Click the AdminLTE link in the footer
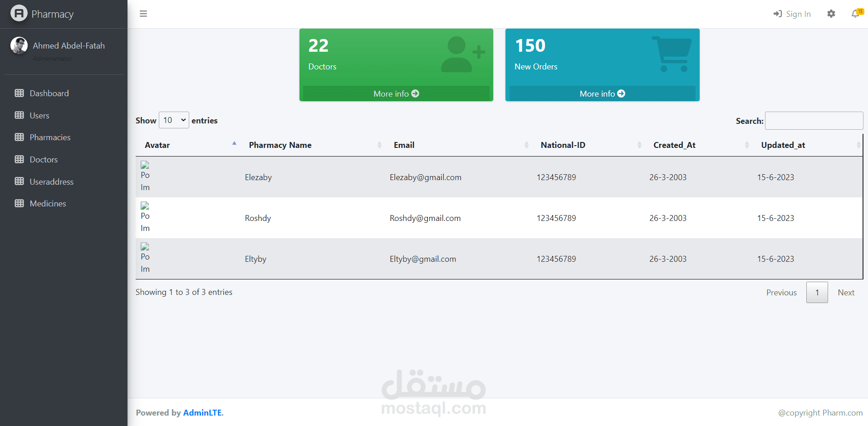The height and width of the screenshot is (426, 868). (202, 412)
